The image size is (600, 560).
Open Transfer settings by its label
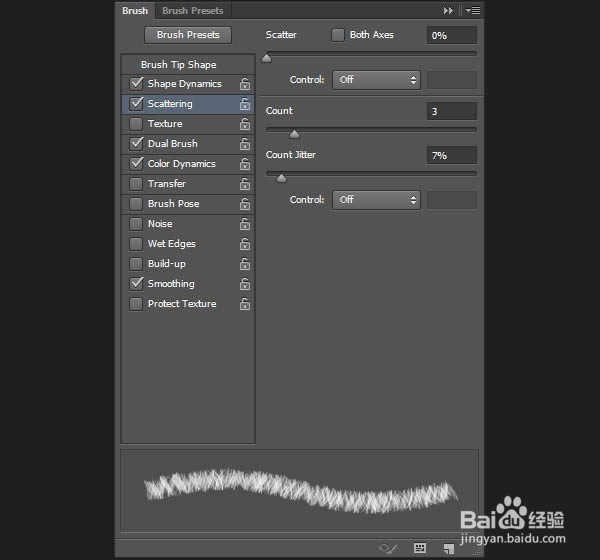coord(167,184)
